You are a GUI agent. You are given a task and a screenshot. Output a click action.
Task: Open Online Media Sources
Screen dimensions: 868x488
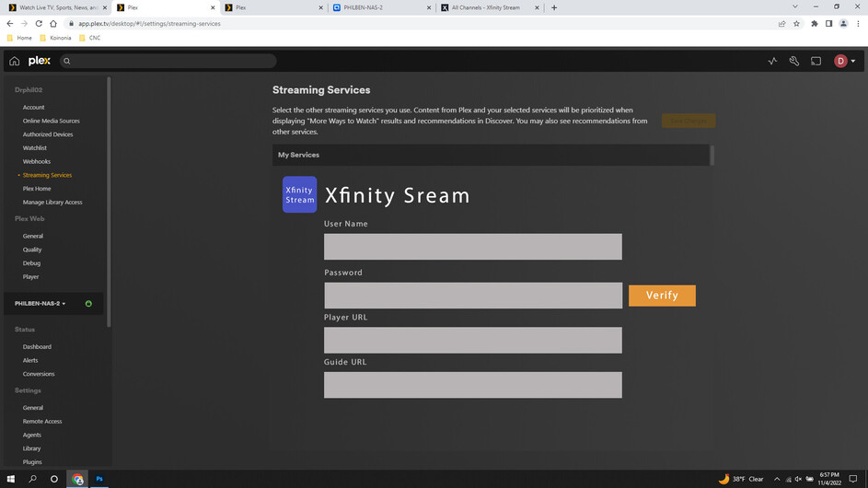(x=51, y=121)
